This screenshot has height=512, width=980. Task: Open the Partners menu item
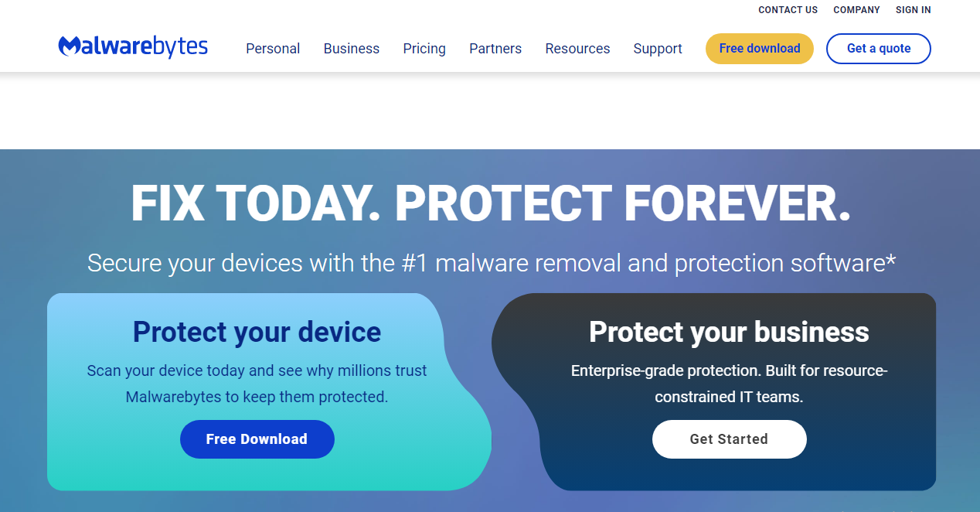tap(495, 49)
